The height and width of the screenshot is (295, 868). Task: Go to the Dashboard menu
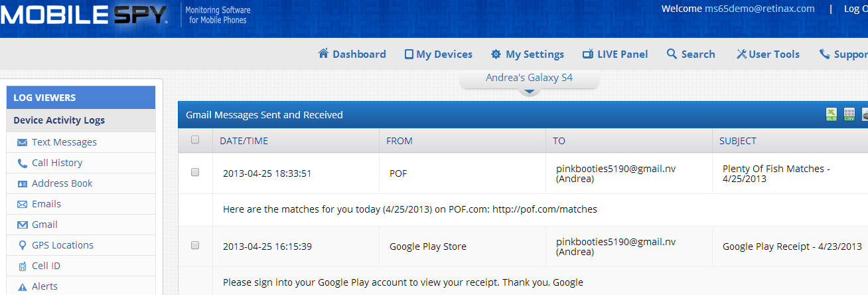click(352, 54)
